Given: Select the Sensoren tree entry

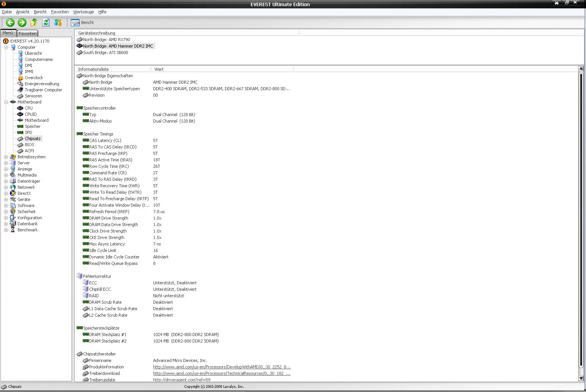Looking at the screenshot, I should [x=33, y=96].
